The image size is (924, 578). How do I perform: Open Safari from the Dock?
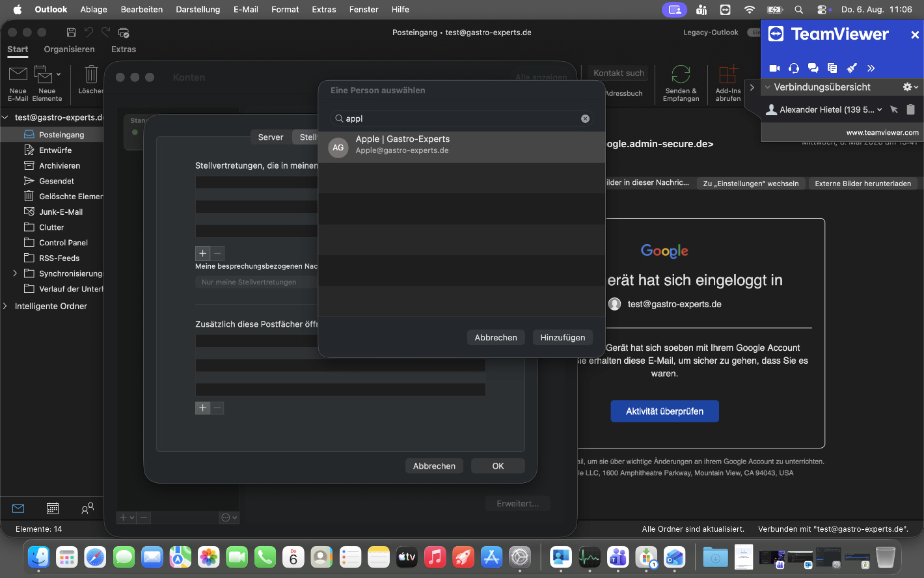pos(95,557)
